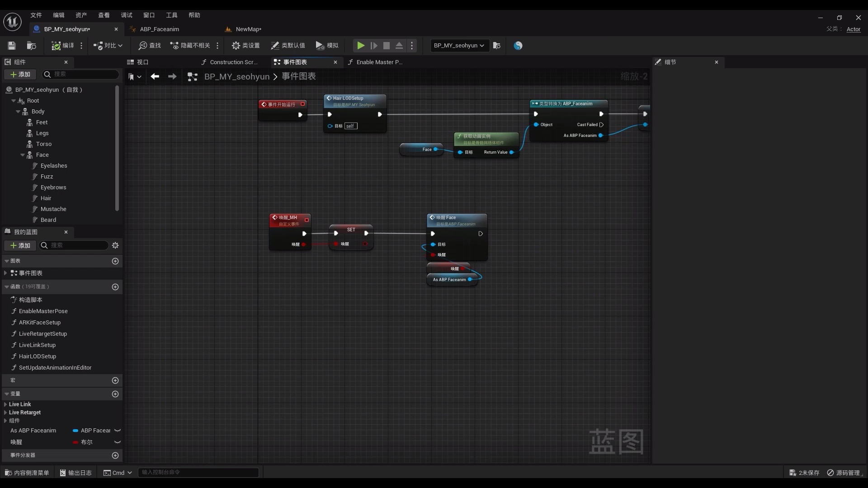The height and width of the screenshot is (488, 868).
Task: Click the Simulate (模拟) icon
Action: tap(320, 46)
